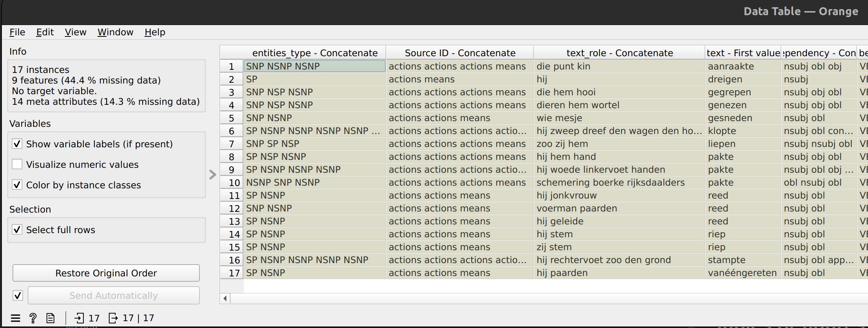The width and height of the screenshot is (868, 328).
Task: Enable Visualize numeric values checkbox
Action: click(17, 164)
